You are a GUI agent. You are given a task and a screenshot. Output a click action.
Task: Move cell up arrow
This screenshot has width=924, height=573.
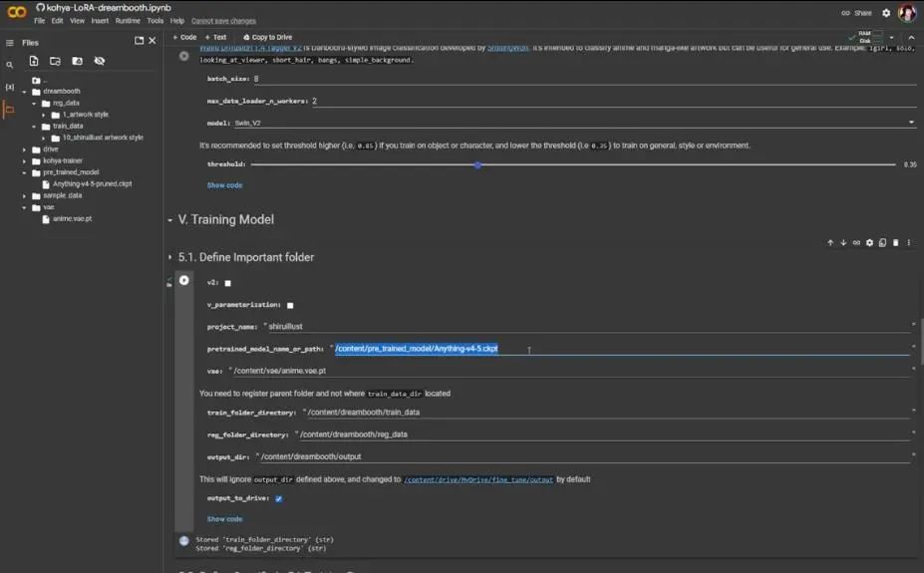[830, 242]
